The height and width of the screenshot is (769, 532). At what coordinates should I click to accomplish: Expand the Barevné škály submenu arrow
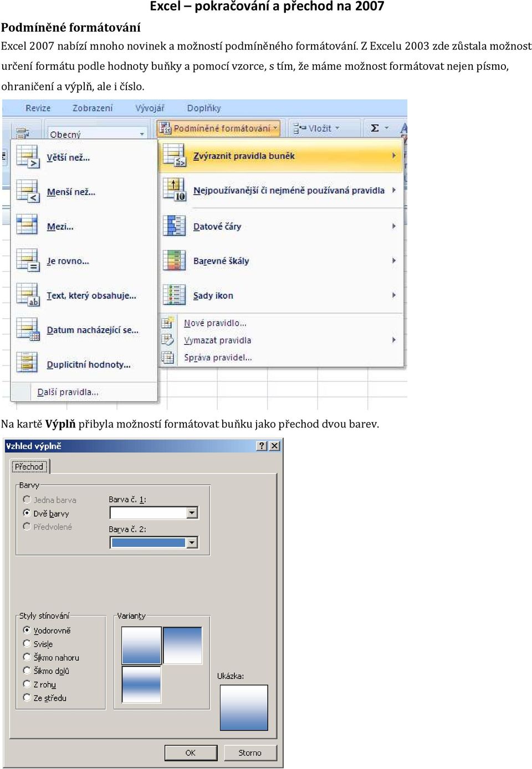[394, 261]
